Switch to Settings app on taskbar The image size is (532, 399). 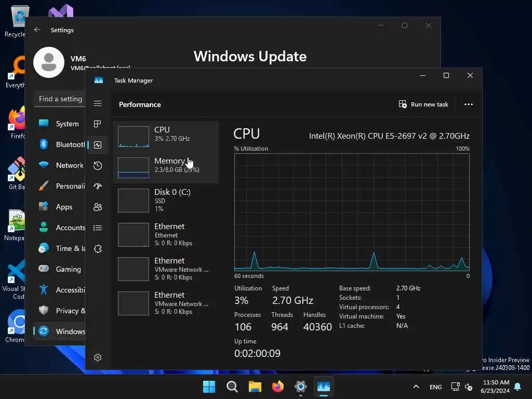point(301,387)
